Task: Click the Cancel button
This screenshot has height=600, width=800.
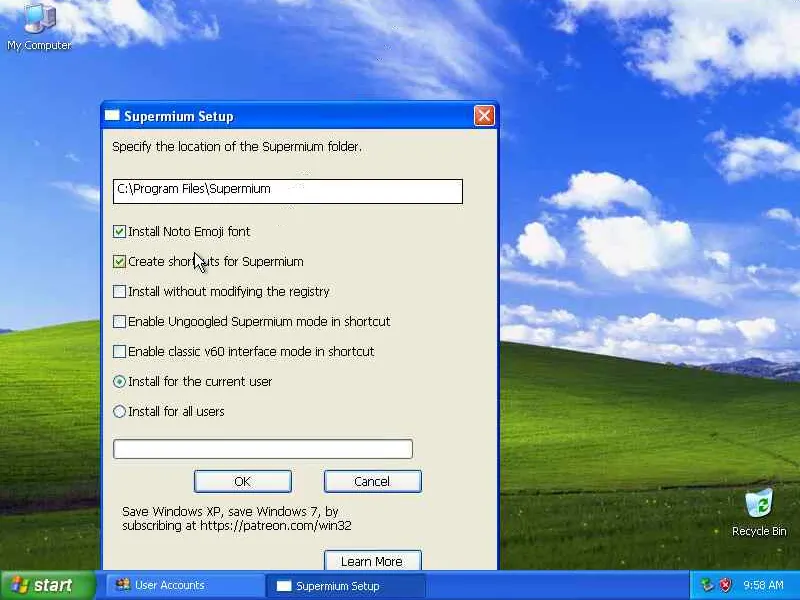Action: pyautogui.click(x=372, y=481)
